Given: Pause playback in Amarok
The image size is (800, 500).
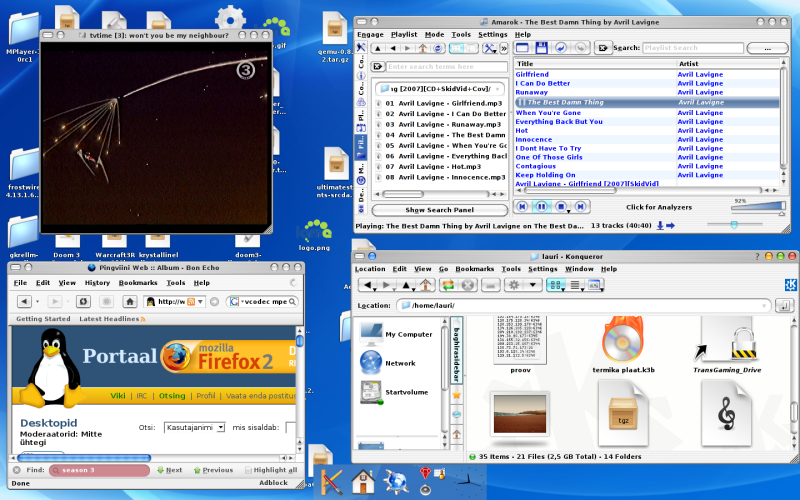Looking at the screenshot, I should (541, 207).
